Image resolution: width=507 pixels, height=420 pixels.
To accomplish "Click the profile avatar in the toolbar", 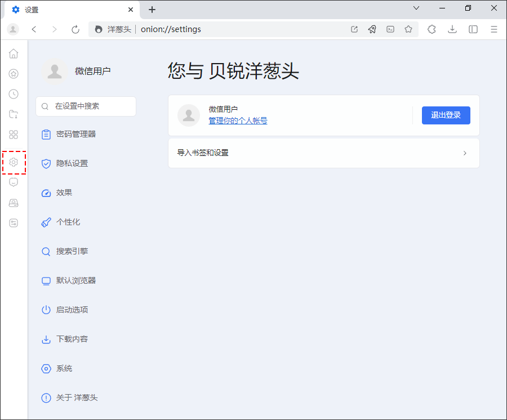I will [13, 29].
